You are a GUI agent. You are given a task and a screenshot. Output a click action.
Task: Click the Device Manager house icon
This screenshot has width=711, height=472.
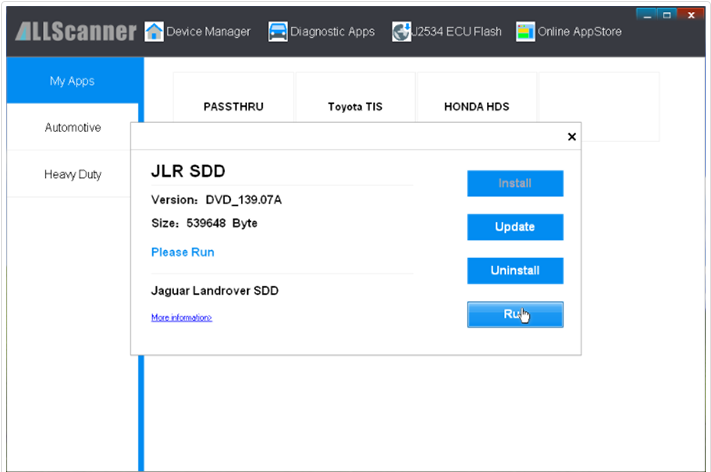click(x=154, y=32)
